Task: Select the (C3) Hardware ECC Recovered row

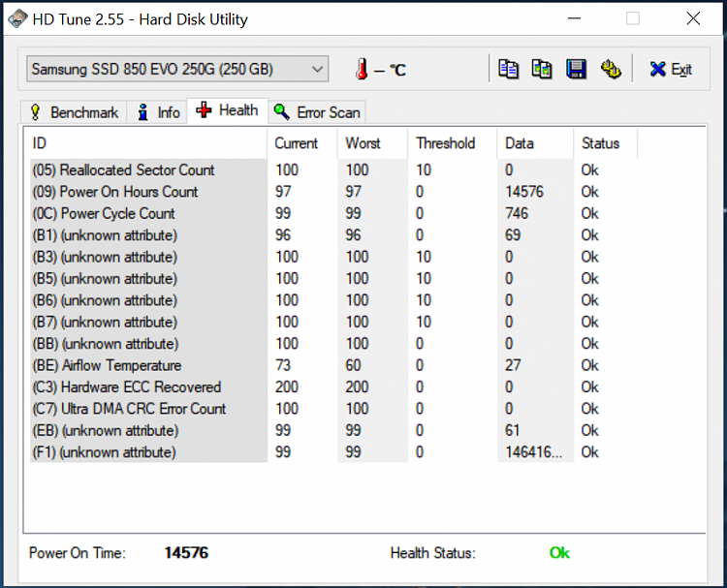Action: coord(333,387)
